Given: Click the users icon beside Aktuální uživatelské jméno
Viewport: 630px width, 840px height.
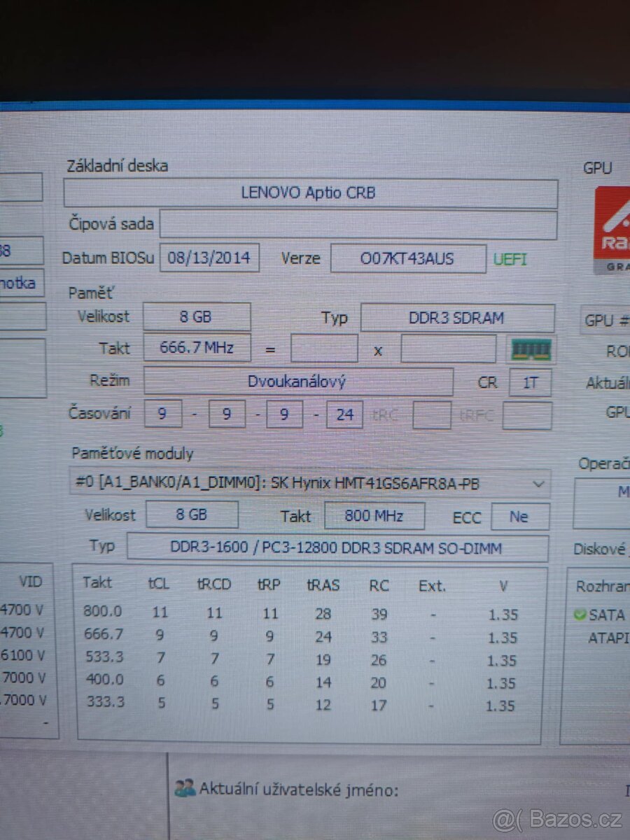Looking at the screenshot, I should [x=185, y=788].
